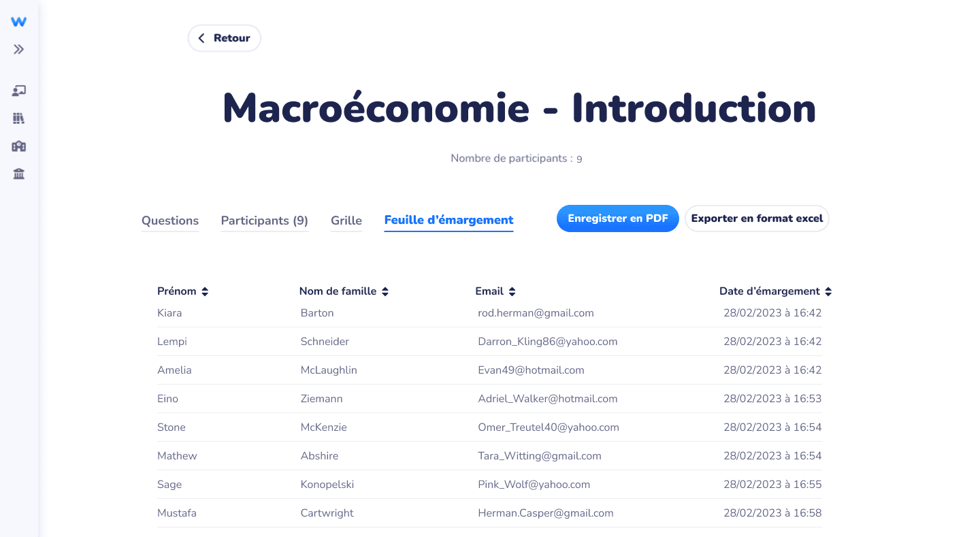This screenshot has height=537, width=980.
Task: Click the back chevron in Retour
Action: point(201,38)
